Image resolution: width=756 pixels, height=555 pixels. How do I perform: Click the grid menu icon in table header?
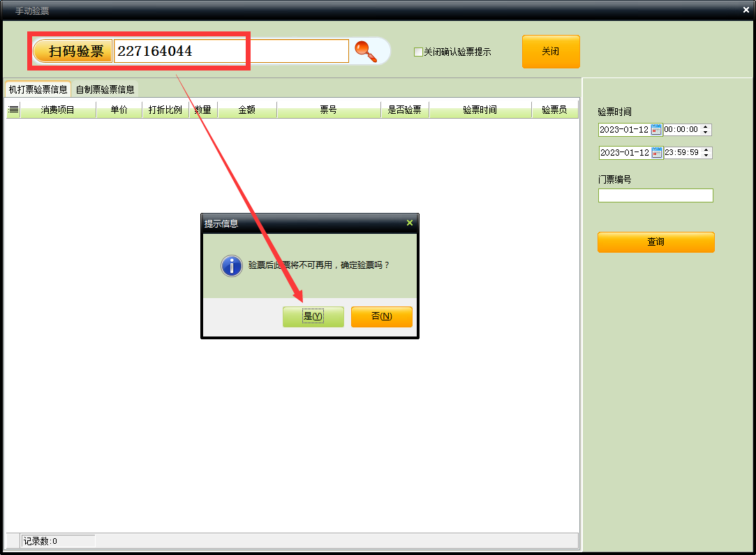[x=13, y=110]
